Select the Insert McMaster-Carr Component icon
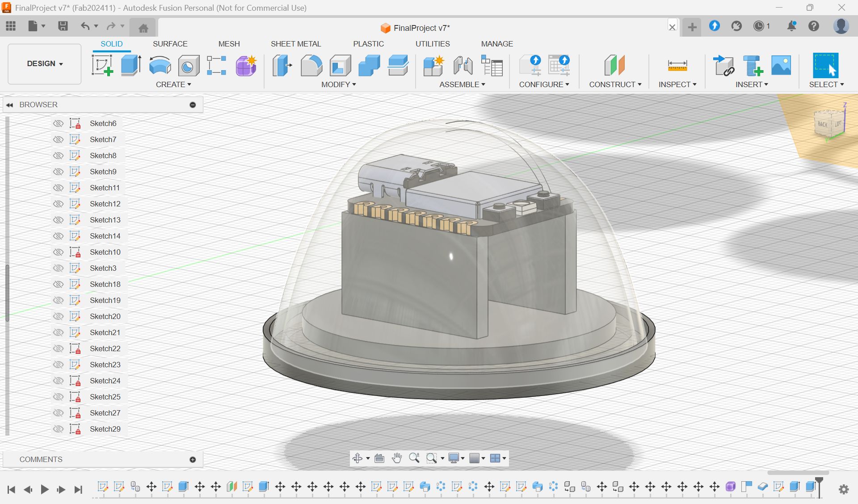Screen dimensions: 858x504 point(753,65)
